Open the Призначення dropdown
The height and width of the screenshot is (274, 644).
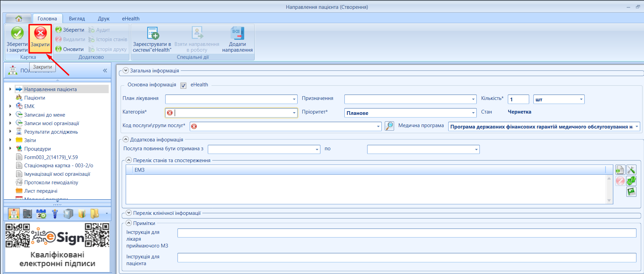coord(473,99)
